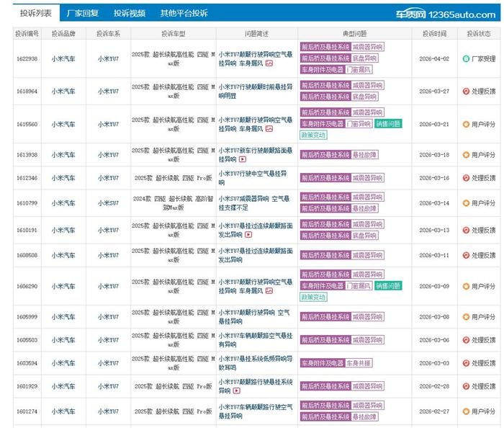Select the 其他平台投诉 tab
Viewport: 504px width, 428px height.
coord(184,13)
